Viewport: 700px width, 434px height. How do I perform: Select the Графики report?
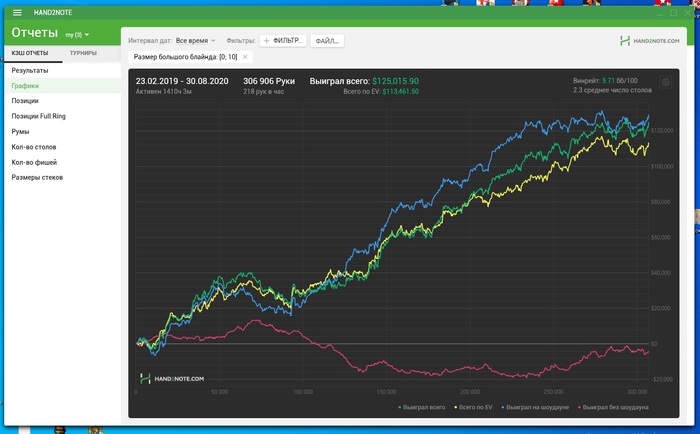[62, 86]
